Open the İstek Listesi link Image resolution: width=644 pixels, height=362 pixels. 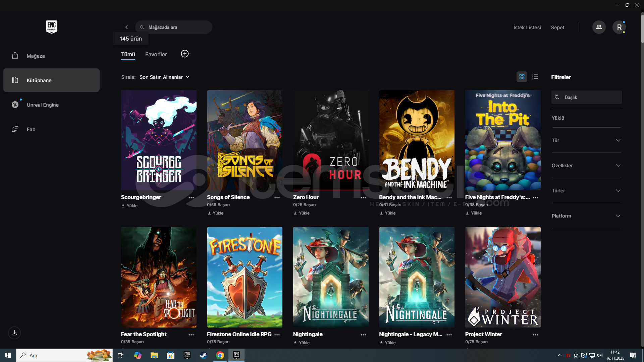527,27
